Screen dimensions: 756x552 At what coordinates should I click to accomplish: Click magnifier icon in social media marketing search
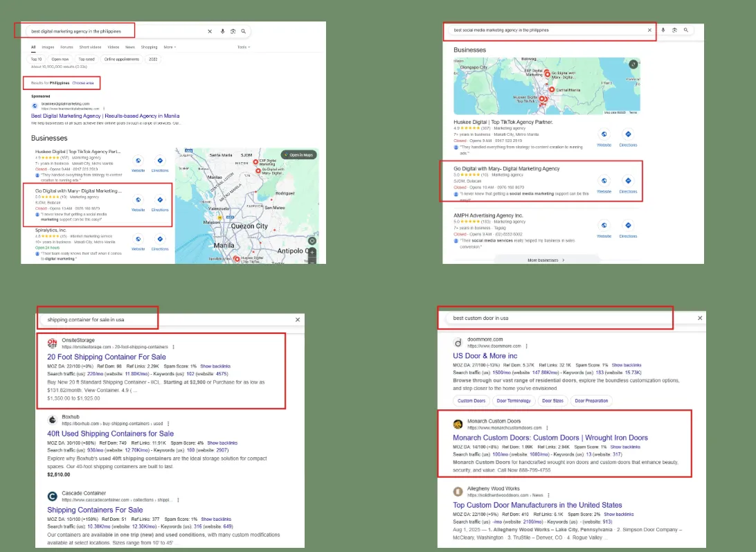click(x=685, y=30)
